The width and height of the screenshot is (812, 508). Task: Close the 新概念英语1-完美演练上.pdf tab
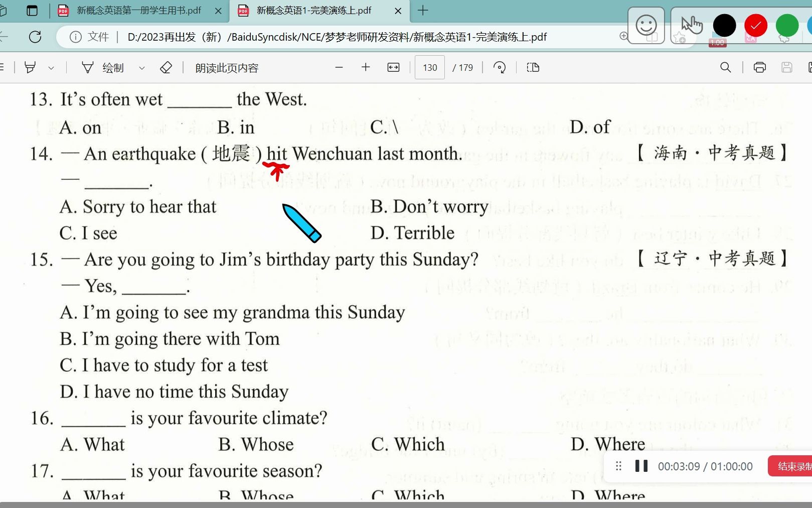[398, 11]
